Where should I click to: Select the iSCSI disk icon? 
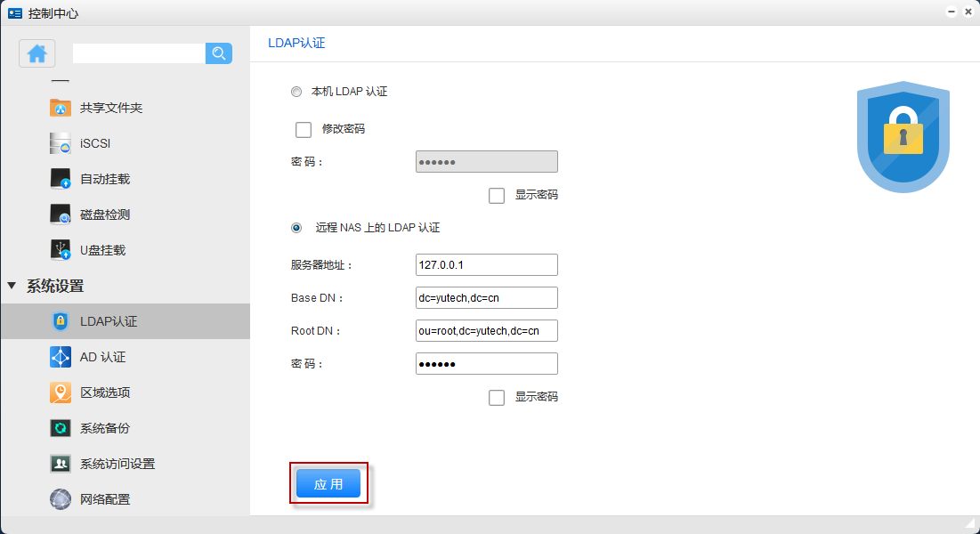point(60,143)
